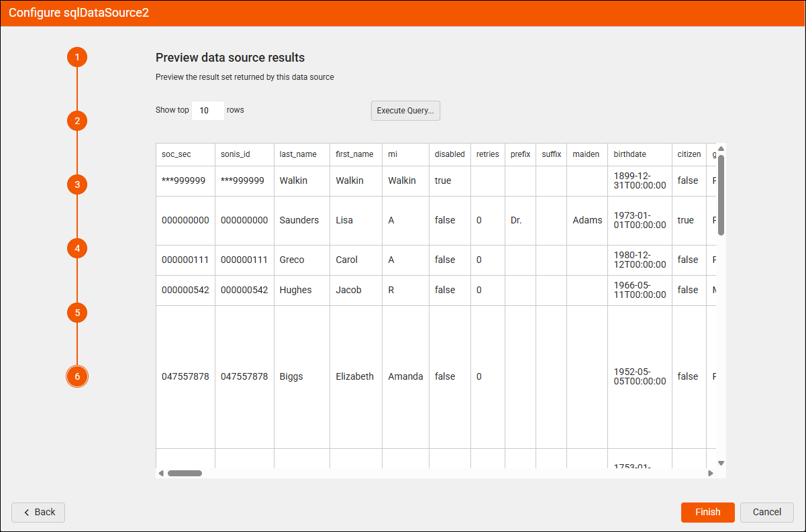Screen dimensions: 806x532
Task: Click Finish to complete configuration
Action: coord(708,513)
